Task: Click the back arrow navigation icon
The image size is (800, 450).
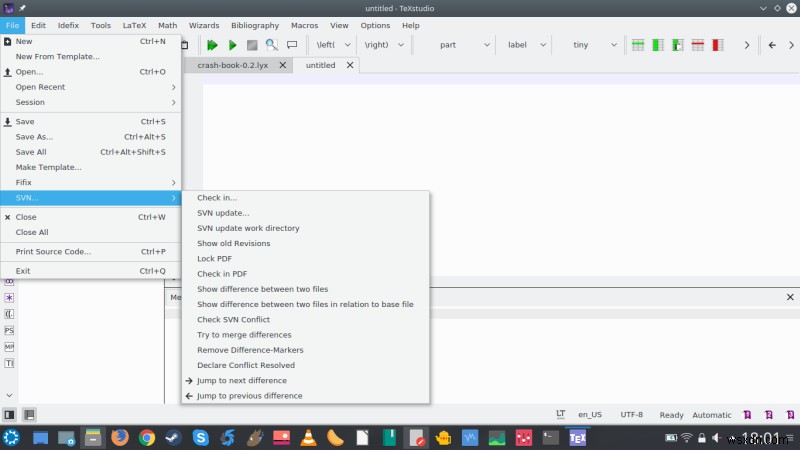Action: pyautogui.click(x=772, y=45)
